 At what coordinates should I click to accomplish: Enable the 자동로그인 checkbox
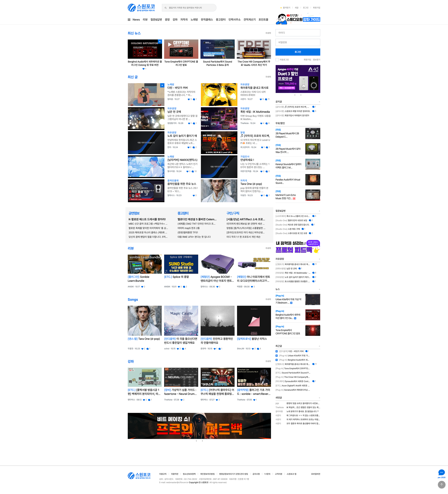[x=277, y=60]
